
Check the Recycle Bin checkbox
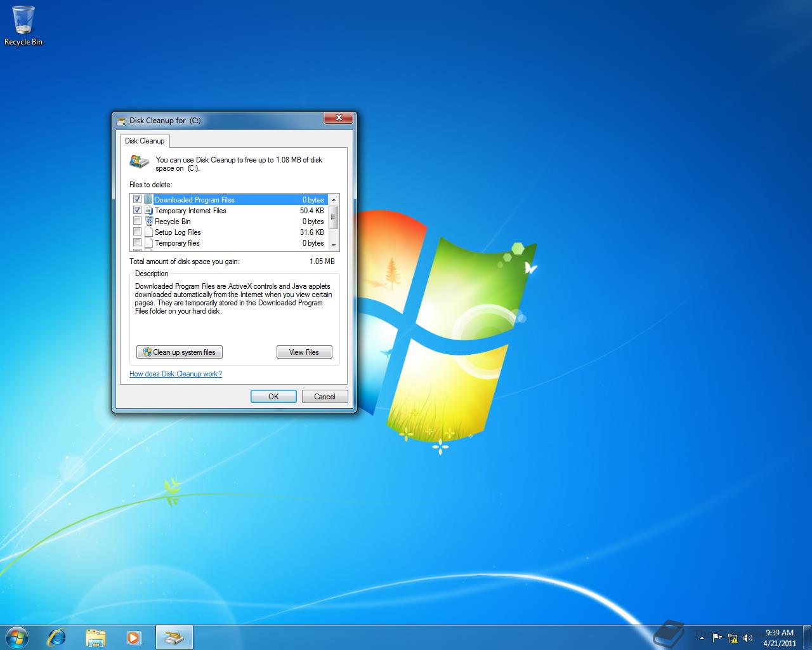coord(137,221)
